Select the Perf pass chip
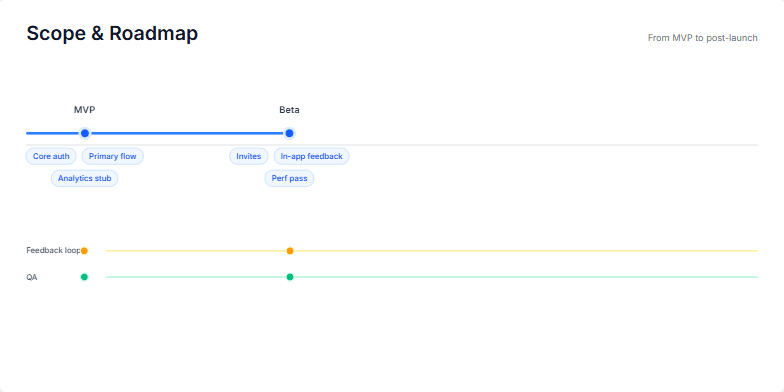The height and width of the screenshot is (392, 784). (x=290, y=178)
